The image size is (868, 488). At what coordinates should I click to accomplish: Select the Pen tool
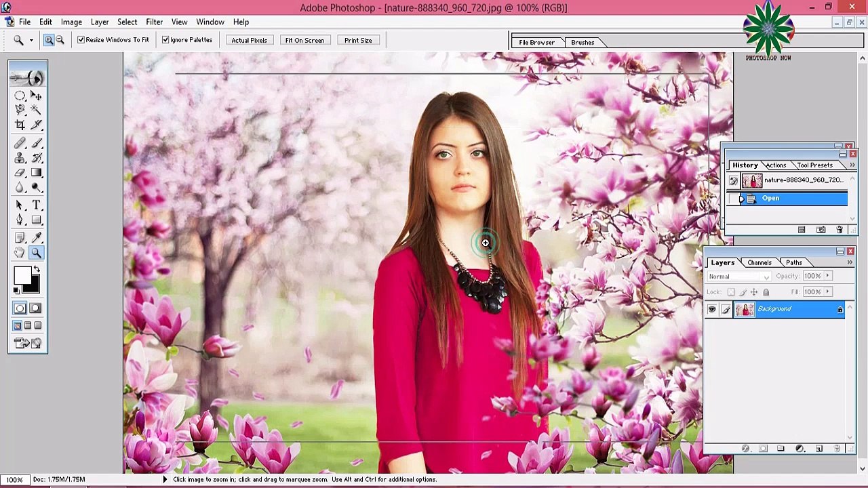[20, 220]
